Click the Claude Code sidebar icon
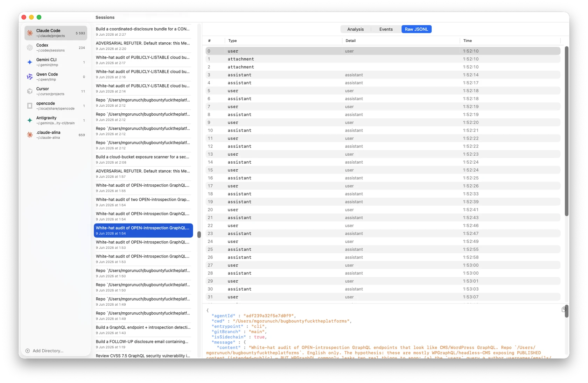Image resolution: width=588 pixels, height=383 pixels. (x=30, y=33)
